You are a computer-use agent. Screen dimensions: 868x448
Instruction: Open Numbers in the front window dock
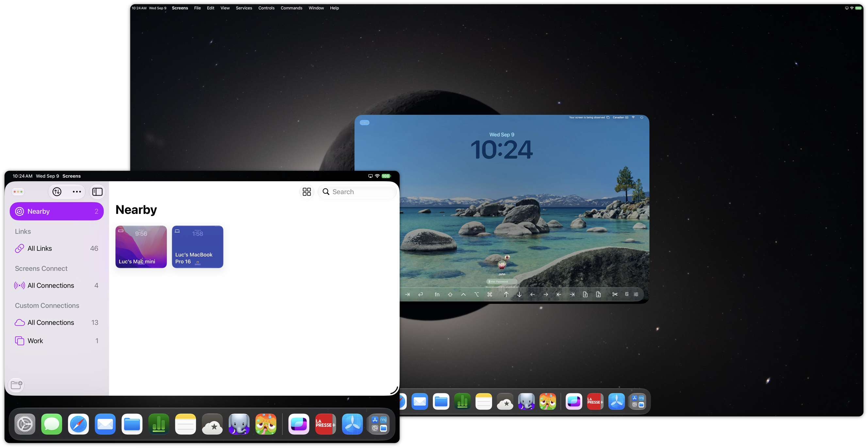[159, 424]
